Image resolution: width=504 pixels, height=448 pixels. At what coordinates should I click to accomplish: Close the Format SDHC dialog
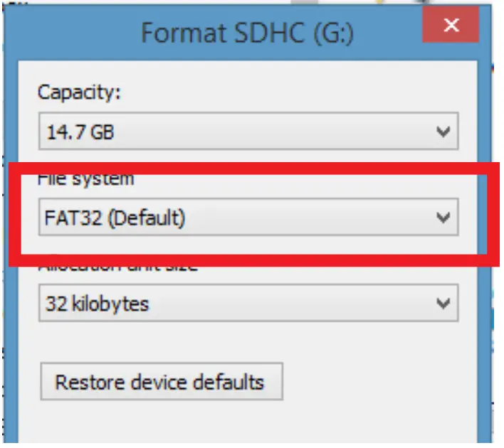pos(450,26)
